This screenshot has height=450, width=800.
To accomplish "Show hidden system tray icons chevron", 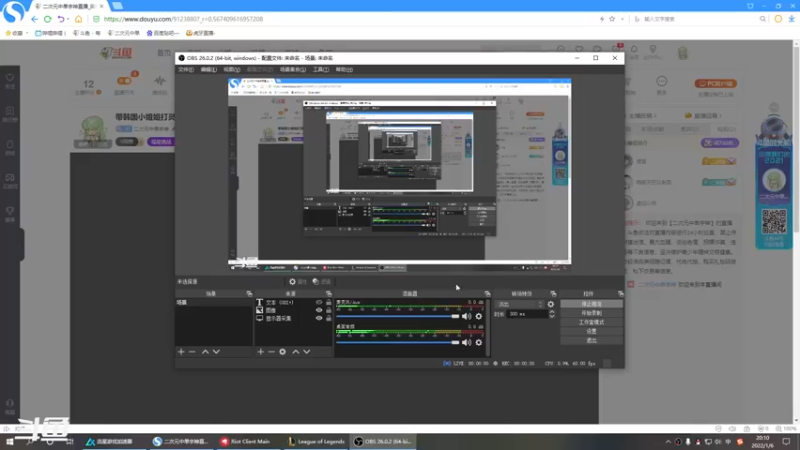I will (x=668, y=442).
